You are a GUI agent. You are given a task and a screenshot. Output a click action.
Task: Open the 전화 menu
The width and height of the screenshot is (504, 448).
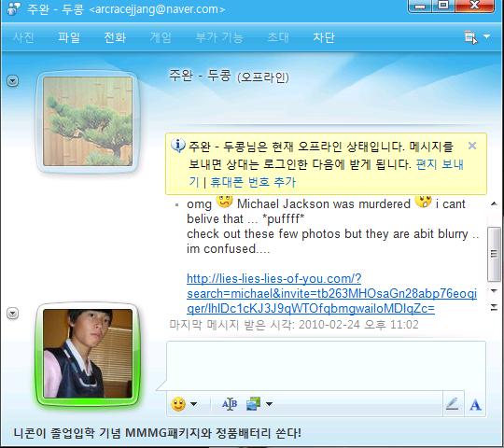(x=115, y=37)
